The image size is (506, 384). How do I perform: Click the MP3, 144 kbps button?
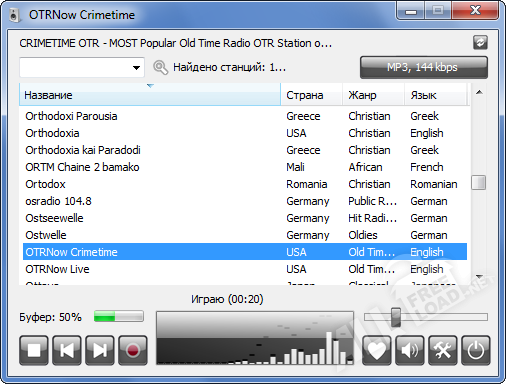point(424,67)
